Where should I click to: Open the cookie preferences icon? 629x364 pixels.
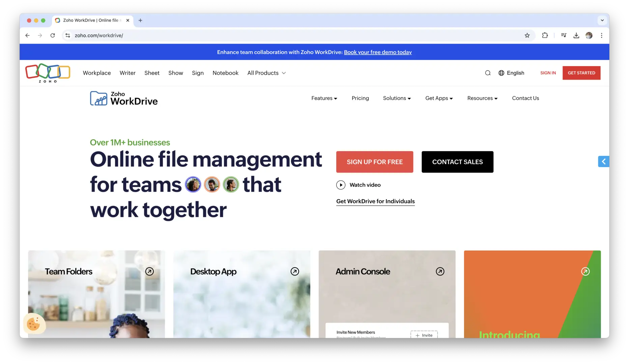coord(34,324)
